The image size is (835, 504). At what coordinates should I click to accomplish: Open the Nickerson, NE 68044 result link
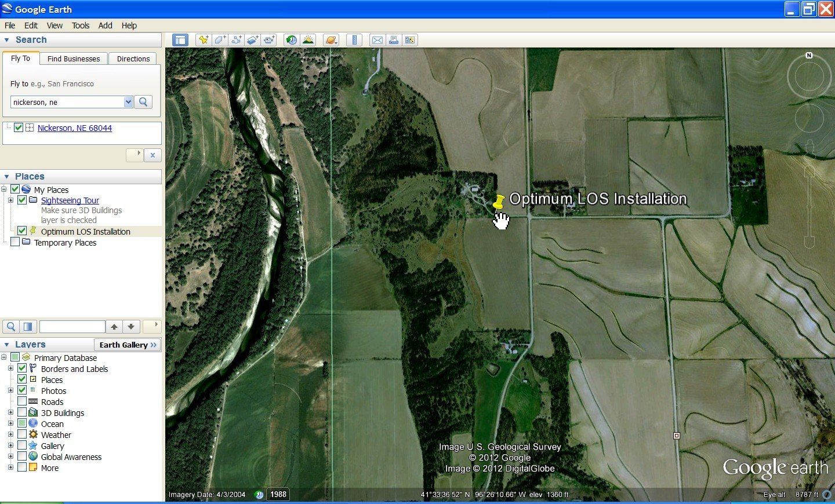75,128
